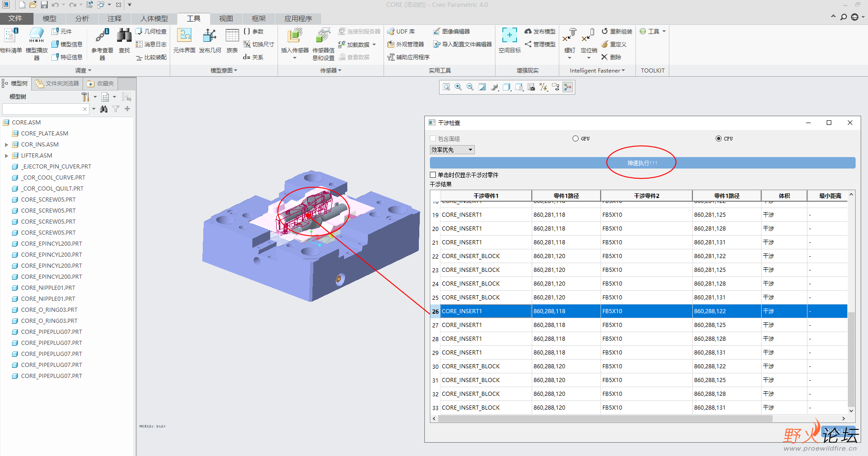Enable 单击时仅显示干涉对零件 checkbox

click(433, 175)
